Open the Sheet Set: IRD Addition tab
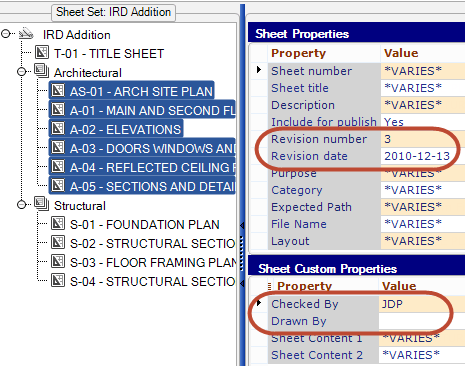The width and height of the screenshot is (465, 366). 113,12
